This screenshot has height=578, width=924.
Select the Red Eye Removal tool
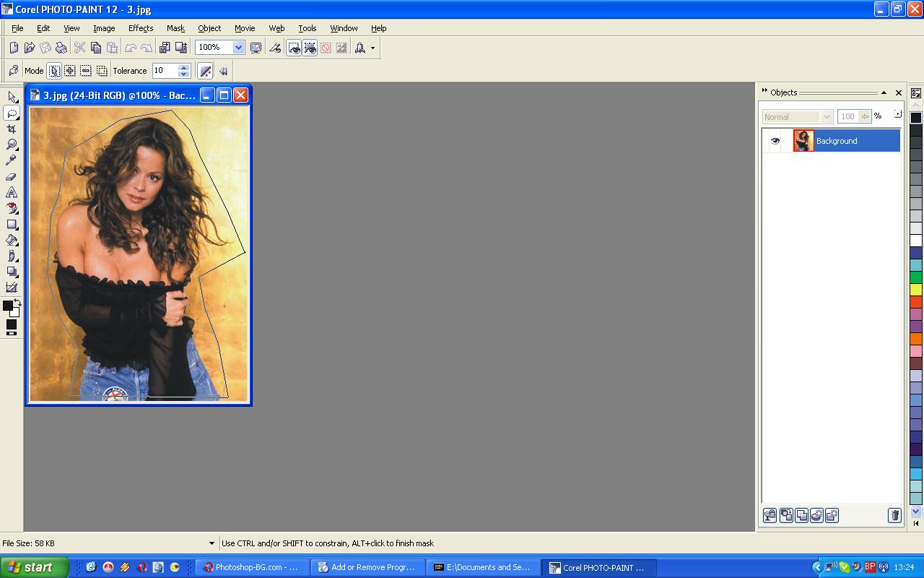click(12, 208)
